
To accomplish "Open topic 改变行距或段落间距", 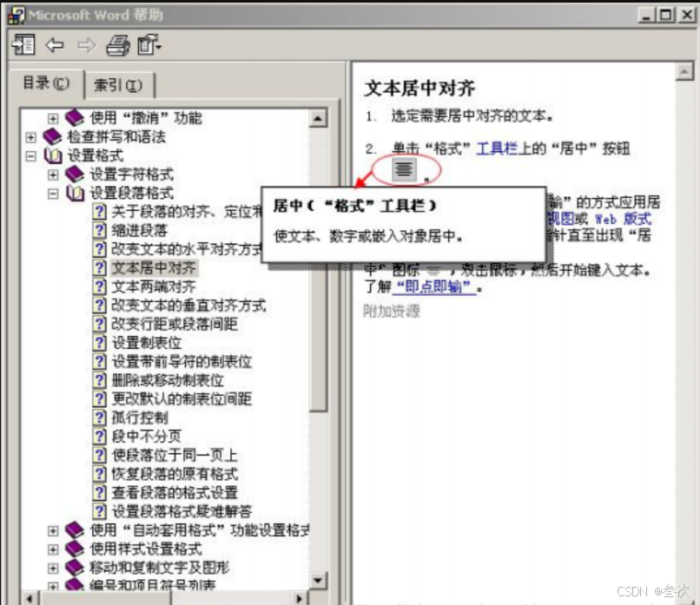I will (175, 324).
